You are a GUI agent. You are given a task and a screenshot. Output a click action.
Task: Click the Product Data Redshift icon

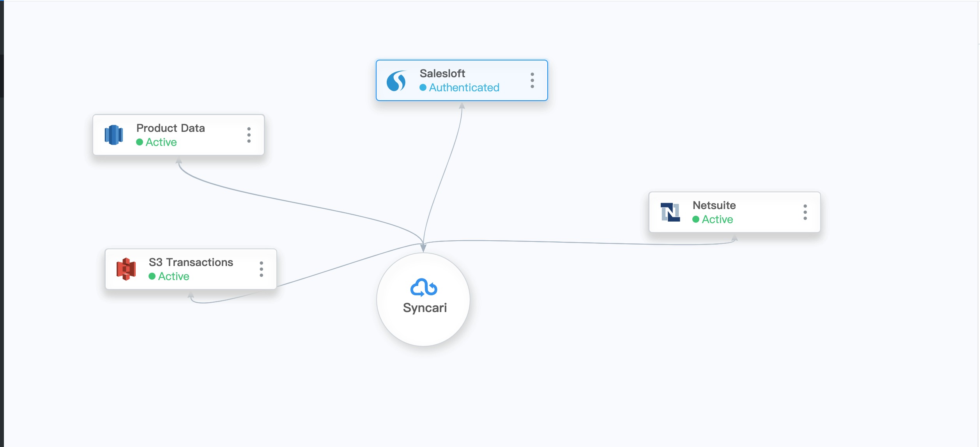coord(113,135)
